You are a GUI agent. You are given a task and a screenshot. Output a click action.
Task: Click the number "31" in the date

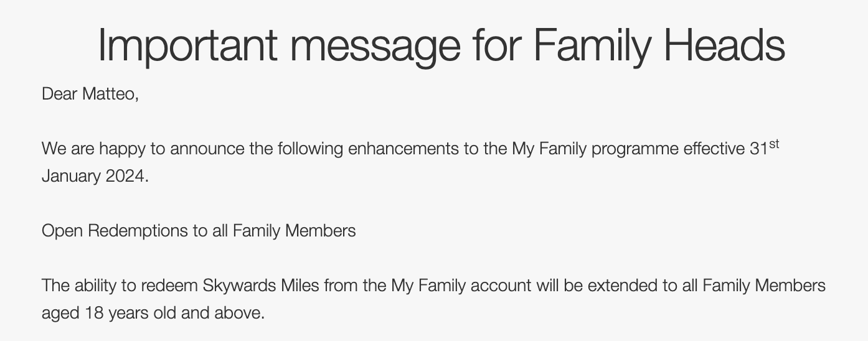tap(759, 150)
